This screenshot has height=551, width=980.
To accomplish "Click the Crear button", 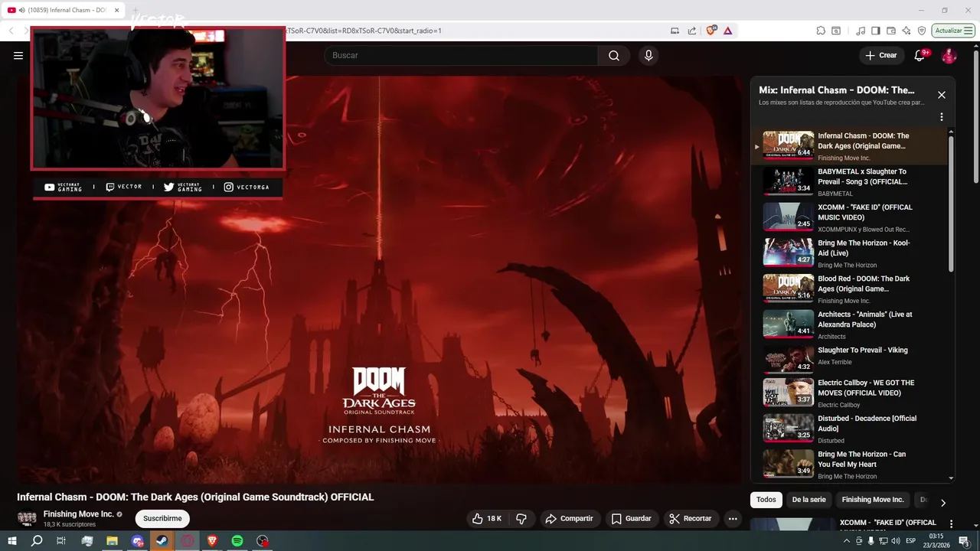I will (x=881, y=55).
